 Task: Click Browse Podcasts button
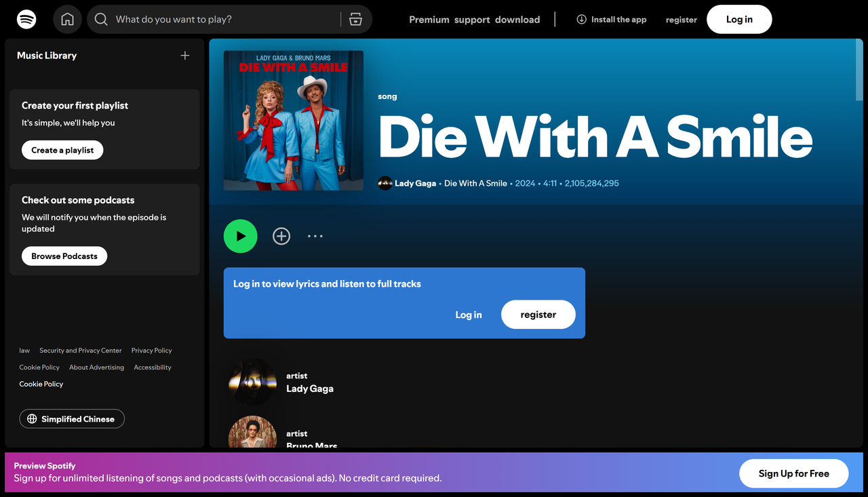pos(64,256)
